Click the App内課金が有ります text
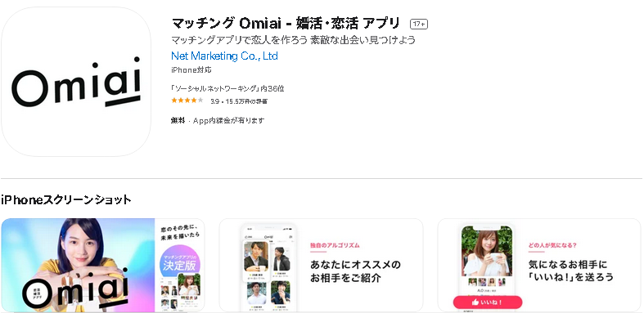644x313 pixels. pos(229,121)
